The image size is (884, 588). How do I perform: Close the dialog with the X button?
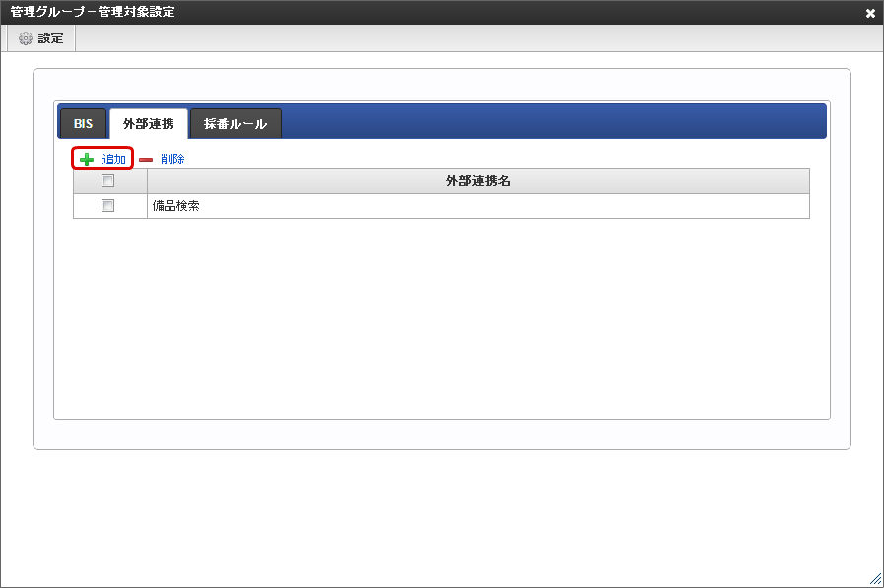(x=870, y=13)
